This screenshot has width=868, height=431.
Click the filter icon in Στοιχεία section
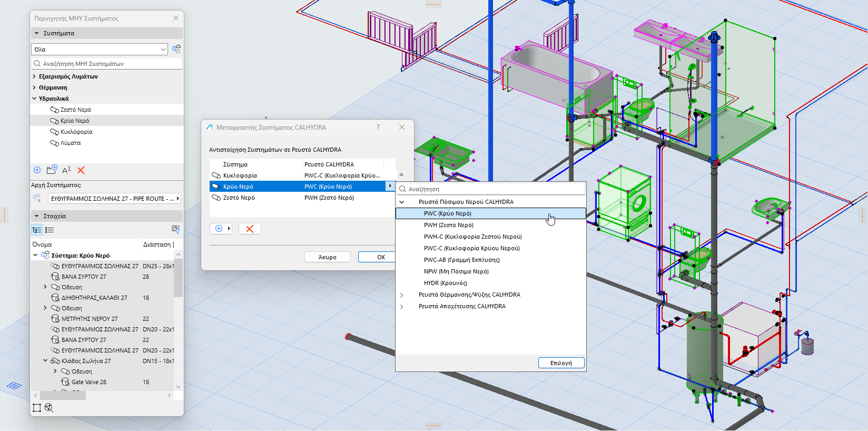(x=175, y=229)
